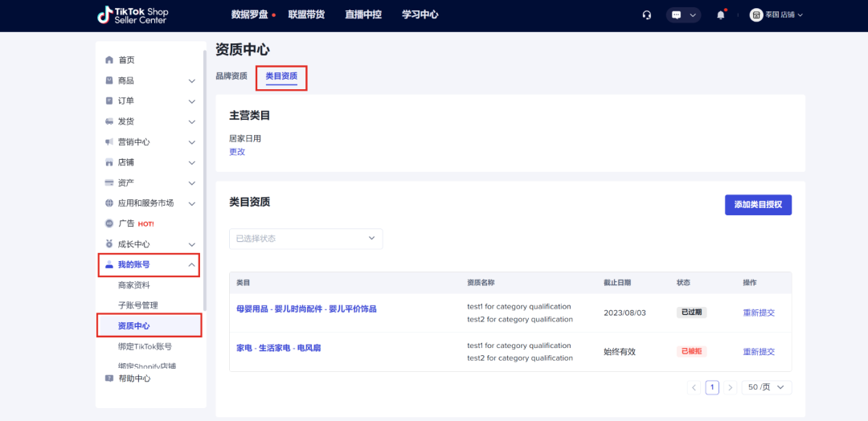Click the medal icon beside 成长中心

[x=109, y=244]
